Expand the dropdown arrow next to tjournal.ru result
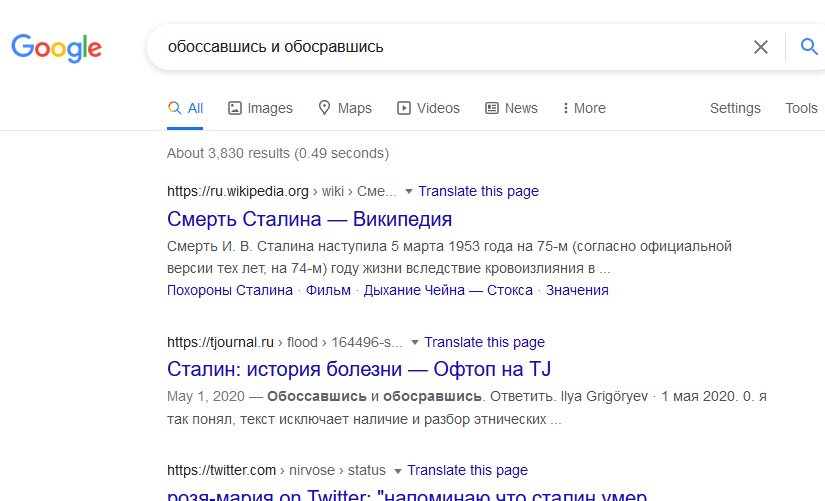 coord(415,343)
